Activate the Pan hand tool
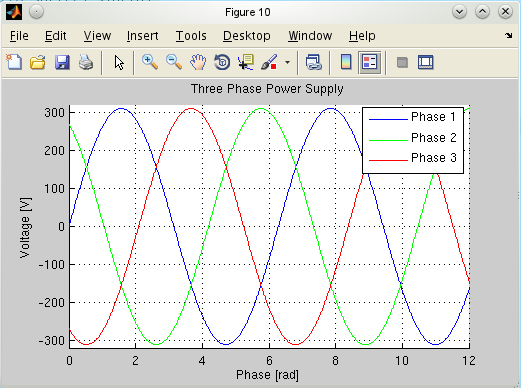 [198, 62]
